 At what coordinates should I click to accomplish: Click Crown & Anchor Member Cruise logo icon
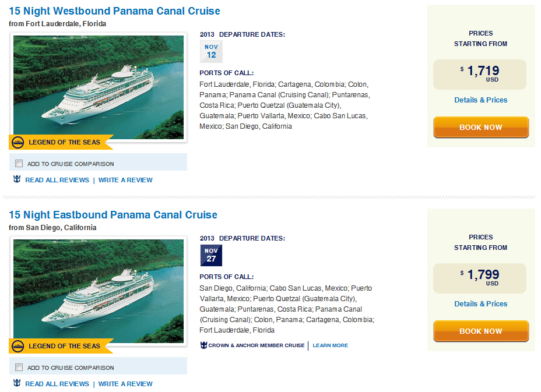click(203, 345)
